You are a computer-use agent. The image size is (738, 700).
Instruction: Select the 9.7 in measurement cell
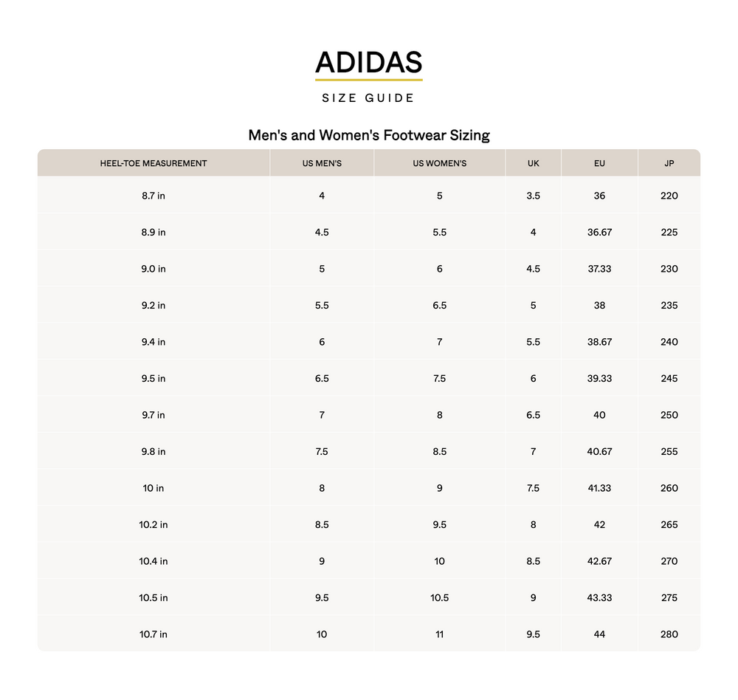coord(154,415)
